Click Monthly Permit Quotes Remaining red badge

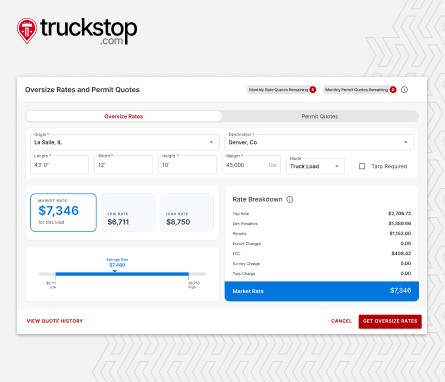coord(393,90)
